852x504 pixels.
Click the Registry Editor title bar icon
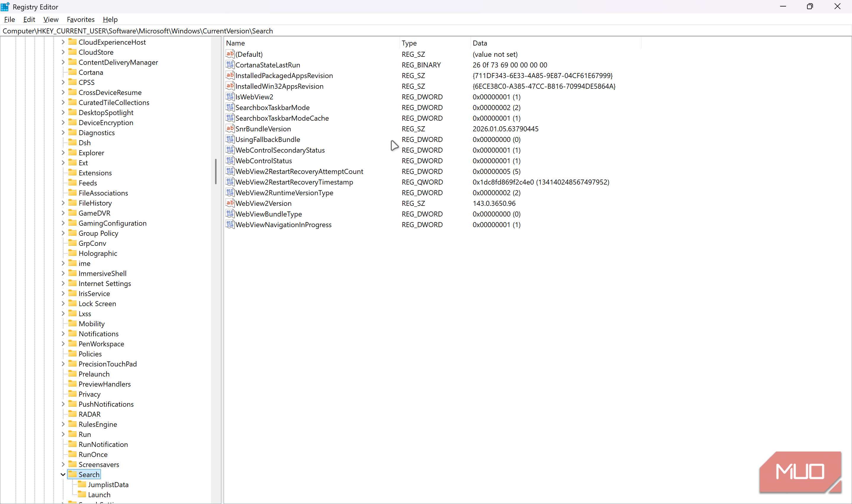(x=5, y=7)
